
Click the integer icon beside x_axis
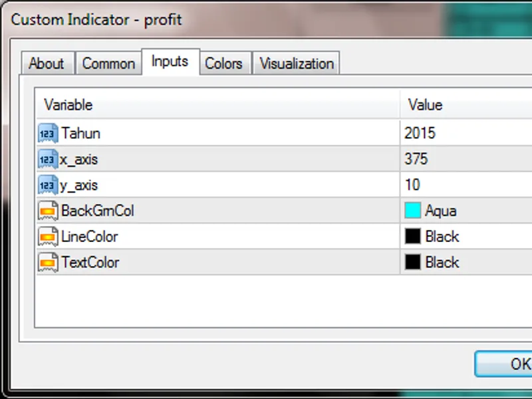tap(48, 159)
